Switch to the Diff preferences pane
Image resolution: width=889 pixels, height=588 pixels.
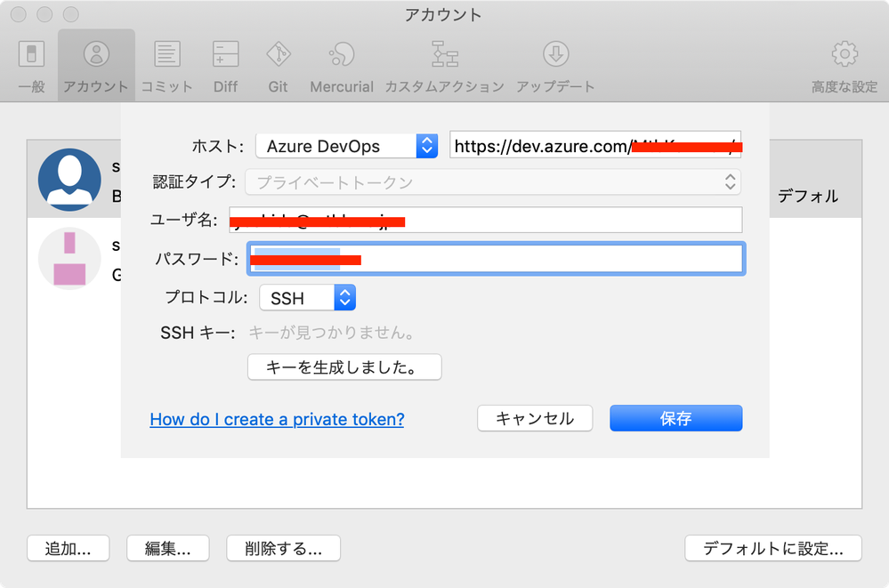226,67
